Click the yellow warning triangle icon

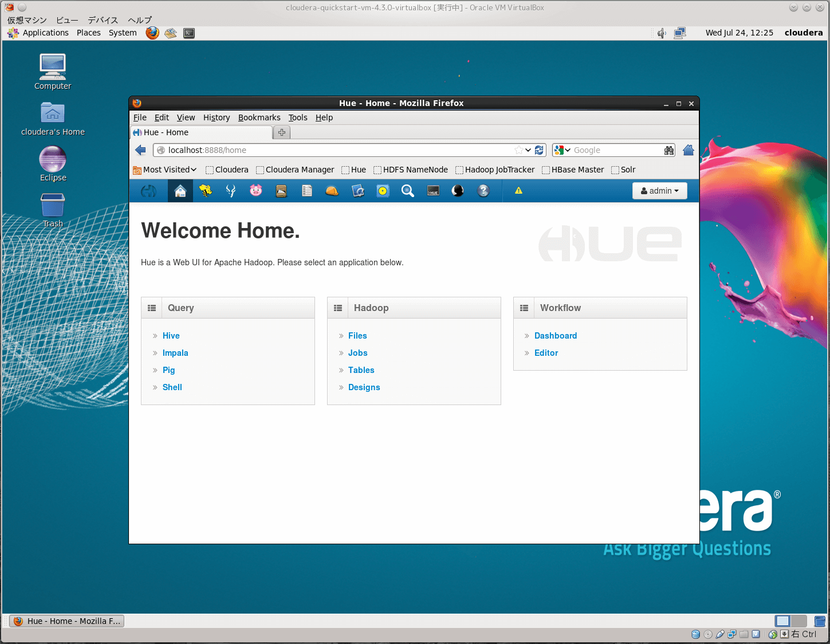[x=518, y=191]
